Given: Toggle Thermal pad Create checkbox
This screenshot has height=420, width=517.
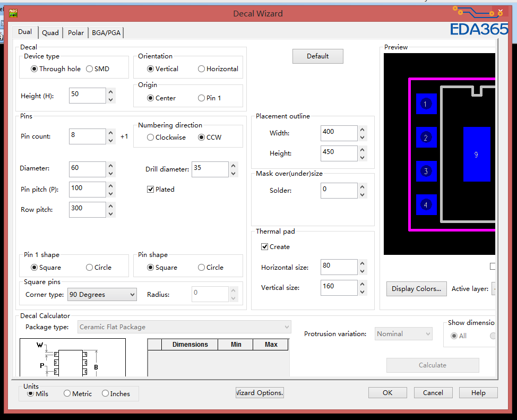Looking at the screenshot, I should point(275,247).
